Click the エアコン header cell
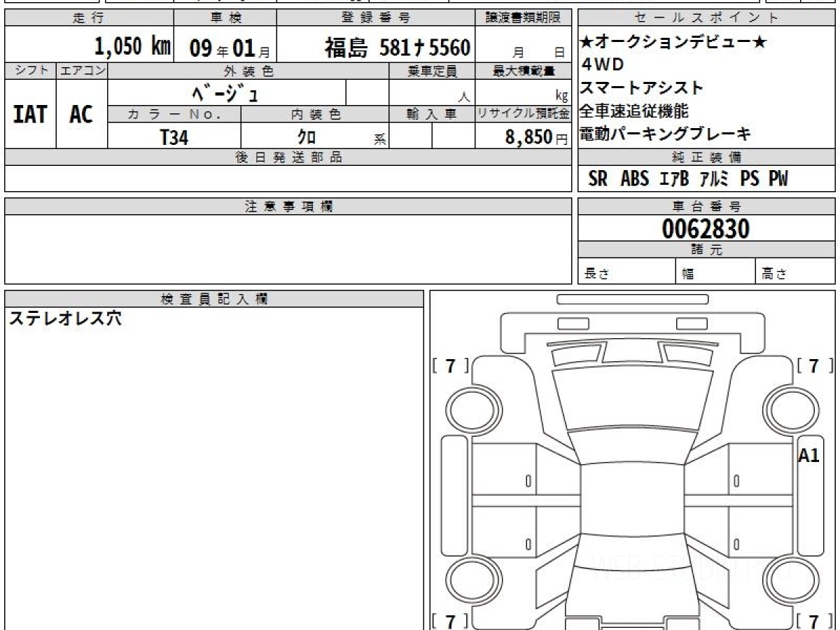This screenshot has height=630, width=840. [82, 71]
